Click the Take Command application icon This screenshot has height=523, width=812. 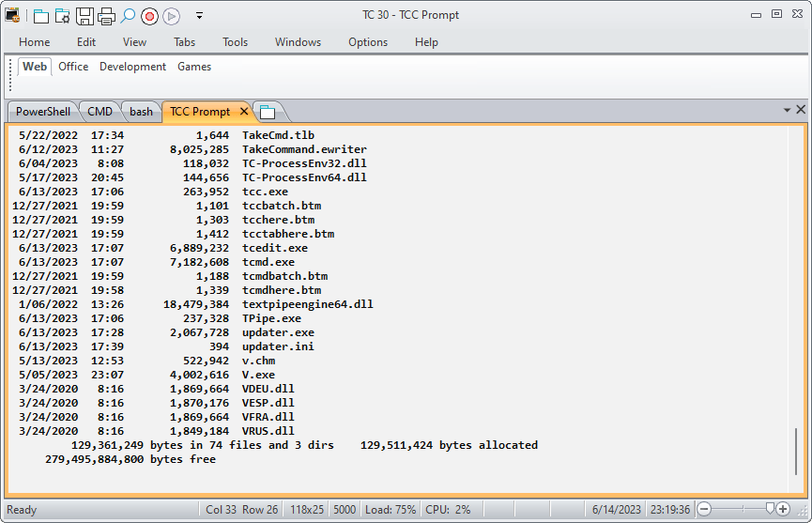[12, 16]
